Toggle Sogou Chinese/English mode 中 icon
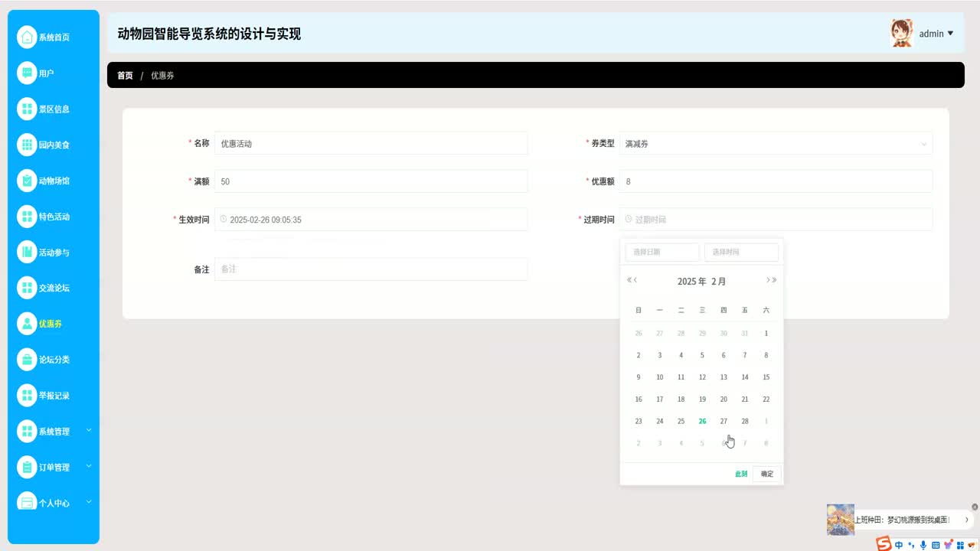The image size is (980, 551). click(899, 545)
